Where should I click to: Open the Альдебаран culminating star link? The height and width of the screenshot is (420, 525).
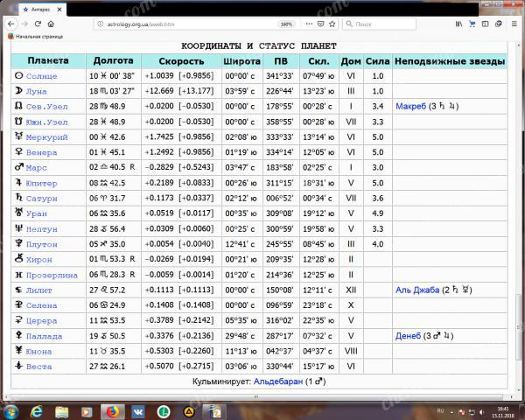[x=278, y=381]
